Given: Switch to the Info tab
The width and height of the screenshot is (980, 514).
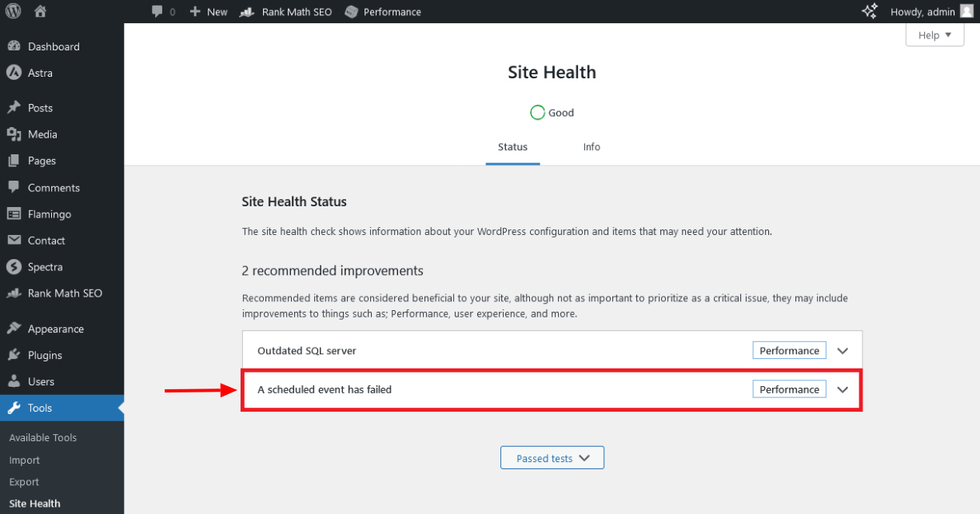Looking at the screenshot, I should point(592,147).
